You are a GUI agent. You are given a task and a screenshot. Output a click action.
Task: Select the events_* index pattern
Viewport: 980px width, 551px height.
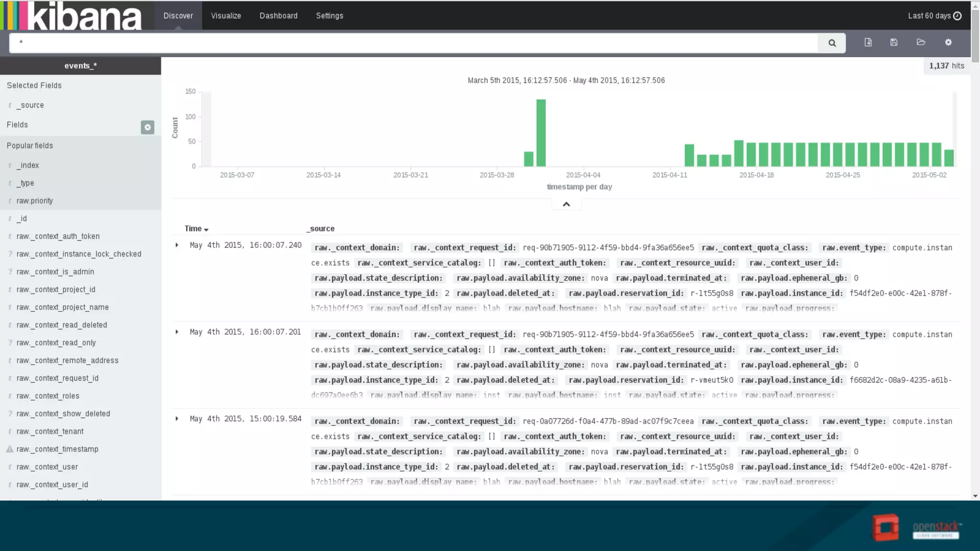(x=80, y=66)
